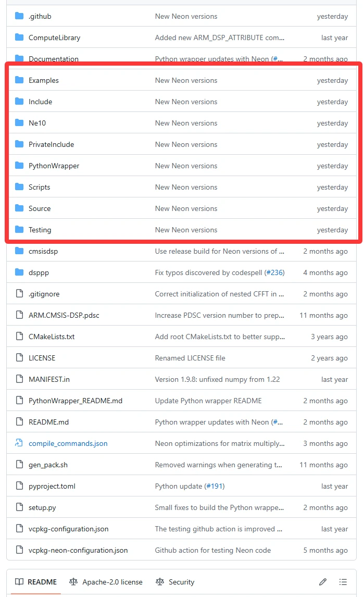Click the compile_commands.json symlink file icon

19,443
